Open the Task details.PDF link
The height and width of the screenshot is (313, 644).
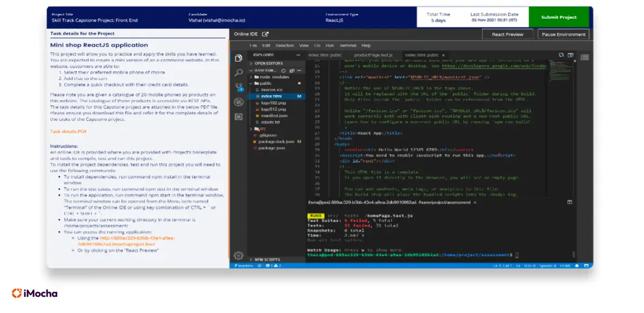coord(69,131)
